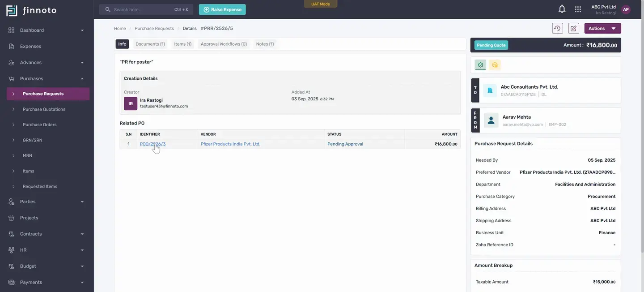Expand the Advances menu arrow
Screen dimensions: 644x292
point(82,63)
